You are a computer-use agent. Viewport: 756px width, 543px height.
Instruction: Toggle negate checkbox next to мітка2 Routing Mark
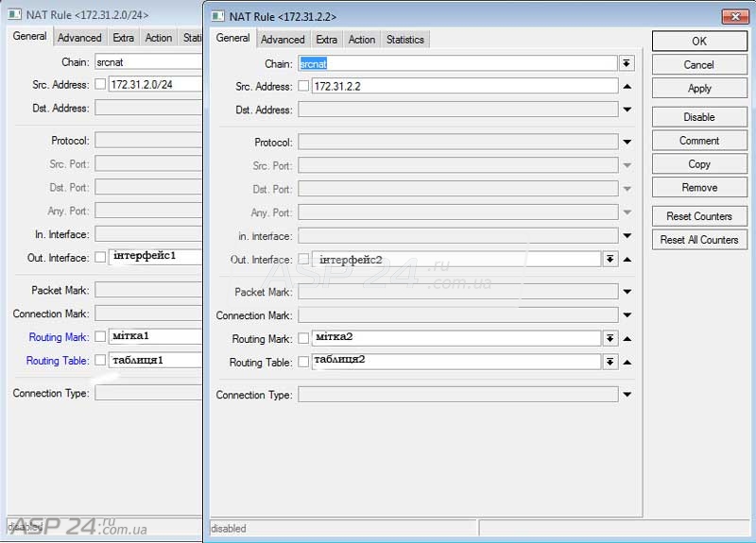coord(303,339)
